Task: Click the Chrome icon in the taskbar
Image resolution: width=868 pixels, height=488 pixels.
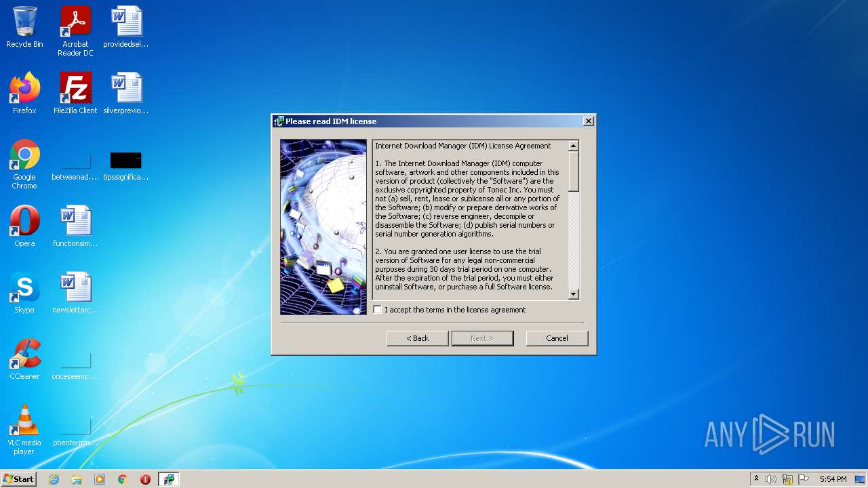Action: pyautogui.click(x=123, y=479)
